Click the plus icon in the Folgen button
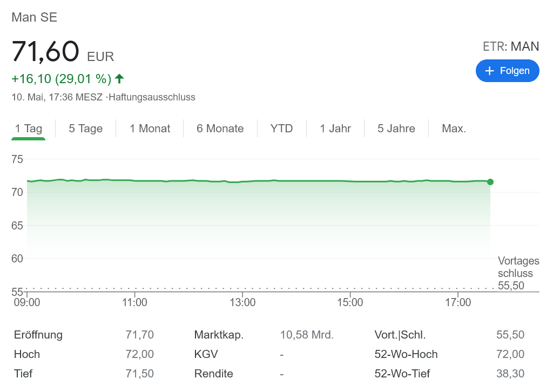Viewport: 553px width, 392px height. (x=490, y=71)
